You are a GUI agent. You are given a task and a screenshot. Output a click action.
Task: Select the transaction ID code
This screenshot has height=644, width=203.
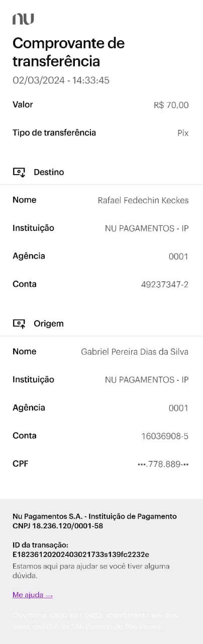point(81,554)
